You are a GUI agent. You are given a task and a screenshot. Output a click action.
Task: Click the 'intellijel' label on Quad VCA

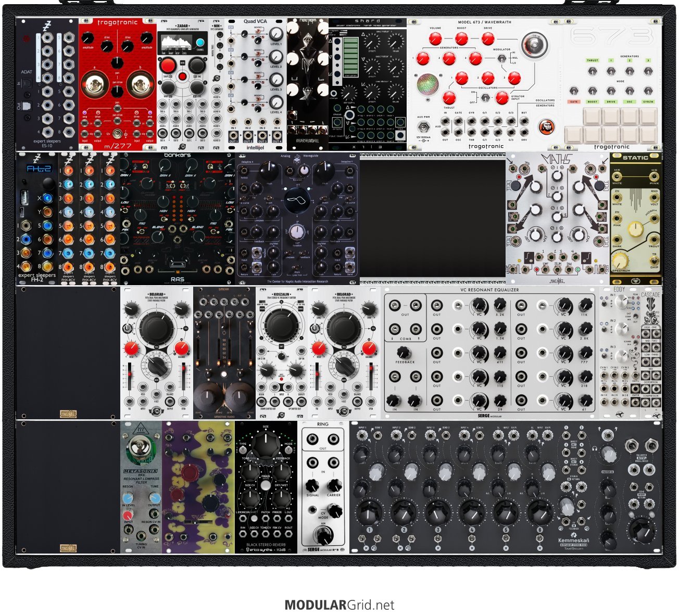(255, 147)
